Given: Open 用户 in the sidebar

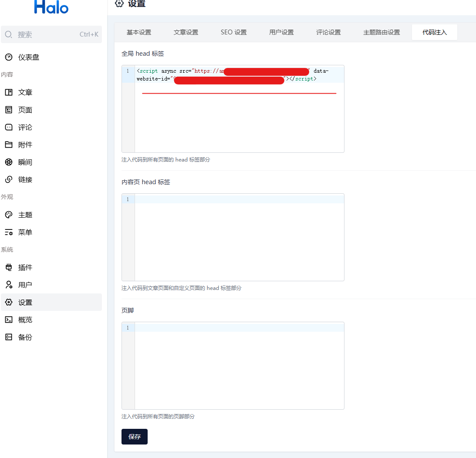Looking at the screenshot, I should pos(51,285).
